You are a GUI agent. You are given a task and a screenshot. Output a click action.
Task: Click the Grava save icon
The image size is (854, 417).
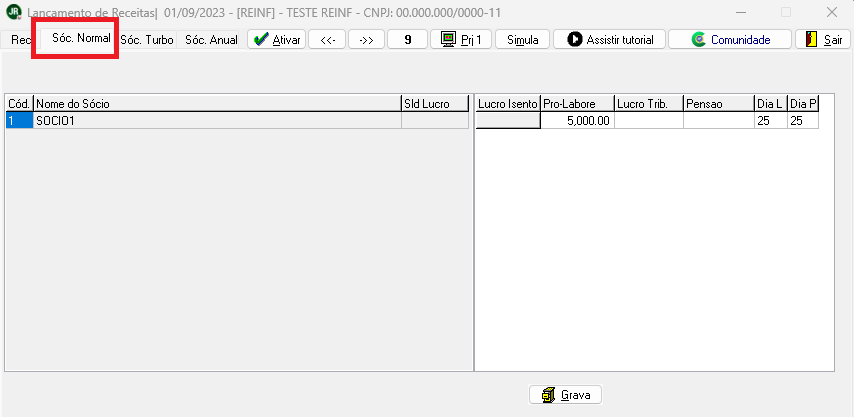click(548, 395)
